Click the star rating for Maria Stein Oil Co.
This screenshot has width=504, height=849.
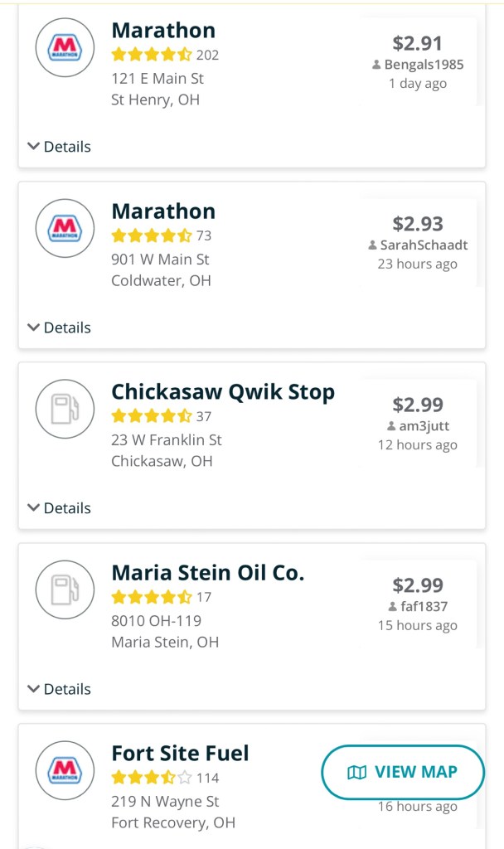(152, 597)
